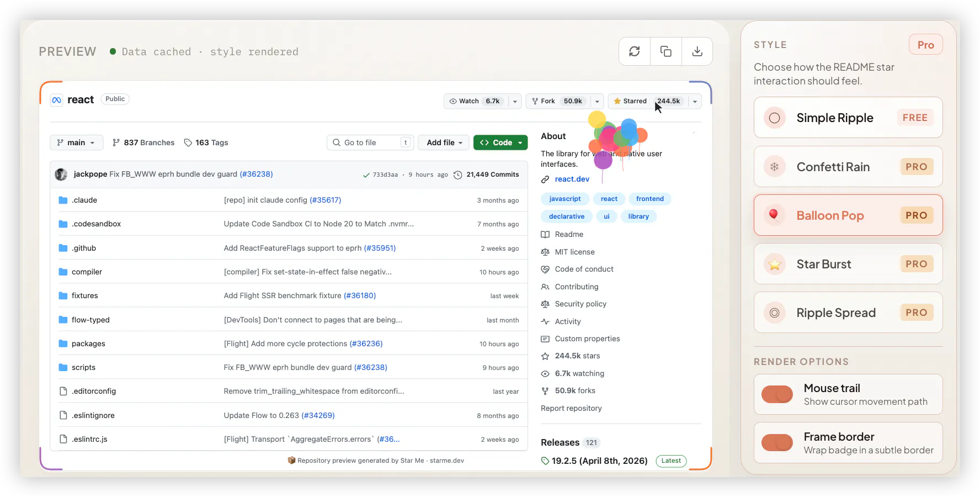
Task: Open the Pro badge in Style panel
Action: click(926, 45)
